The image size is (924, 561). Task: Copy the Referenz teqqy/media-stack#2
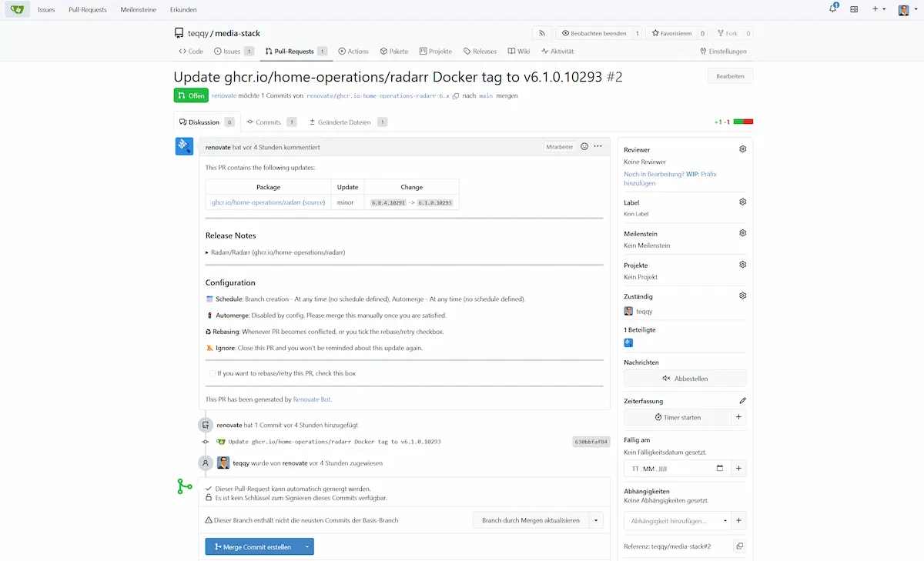tap(738, 546)
